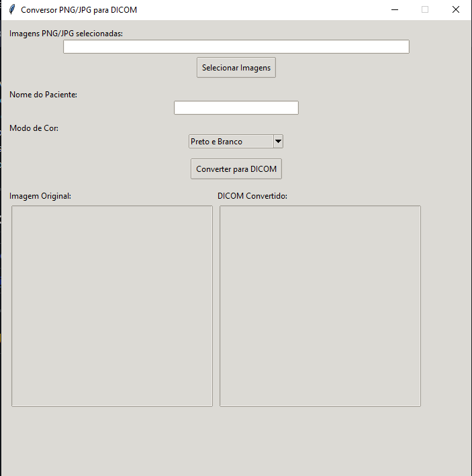Click the 'DICOM Convertido:' label
Image resolution: width=472 pixels, height=476 pixels.
252,196
